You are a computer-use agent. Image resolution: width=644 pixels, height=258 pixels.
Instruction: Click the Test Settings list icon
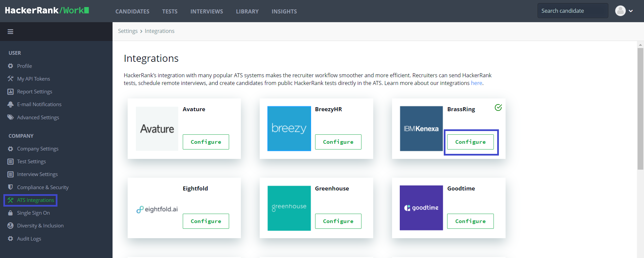coord(10,162)
